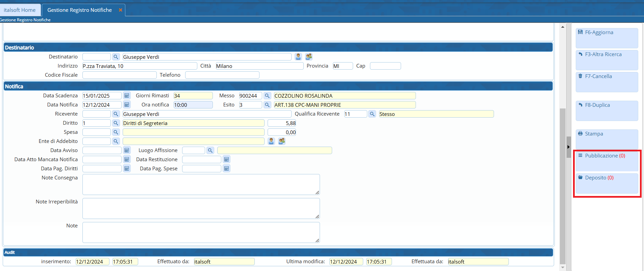
Task: Click group people icon beside Destinatario name
Action: (308, 57)
